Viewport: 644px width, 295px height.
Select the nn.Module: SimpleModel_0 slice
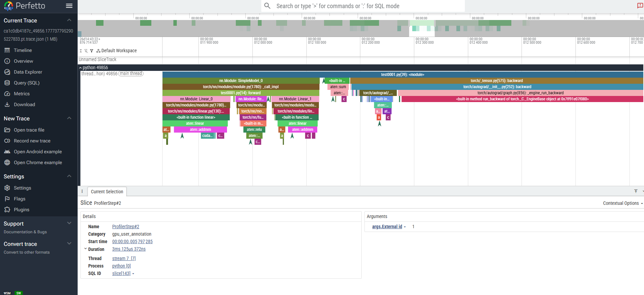point(241,81)
